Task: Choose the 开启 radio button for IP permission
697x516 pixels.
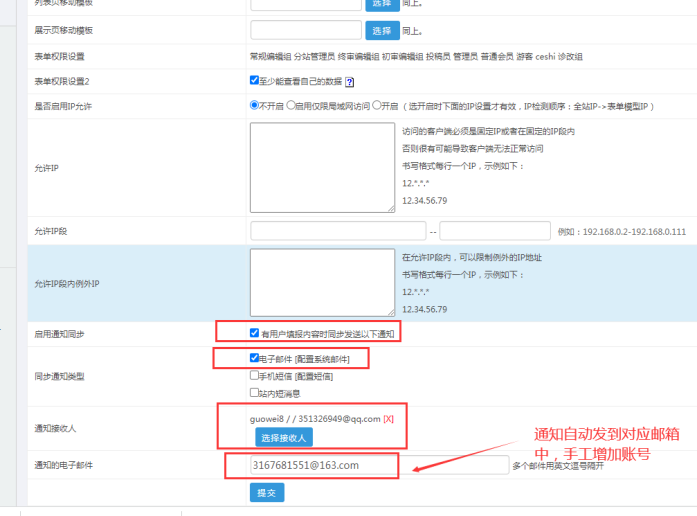Action: [377, 104]
